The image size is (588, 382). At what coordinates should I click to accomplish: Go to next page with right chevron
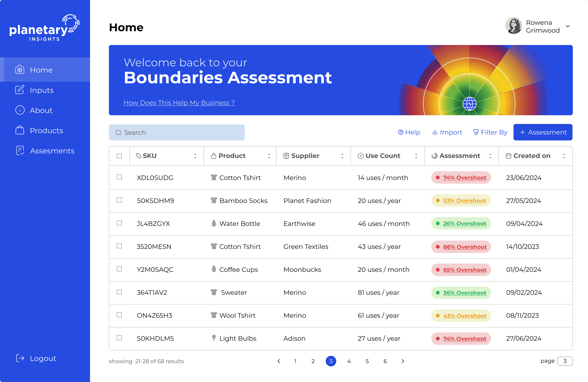point(403,361)
